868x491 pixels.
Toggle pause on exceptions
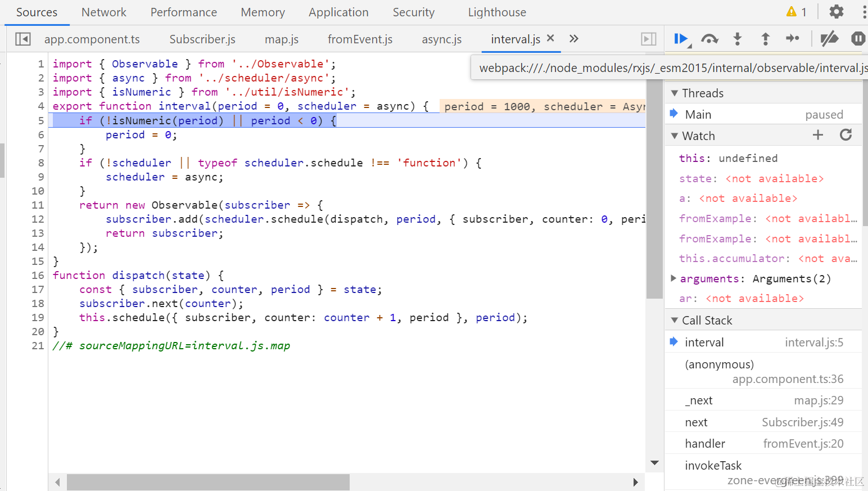(858, 39)
